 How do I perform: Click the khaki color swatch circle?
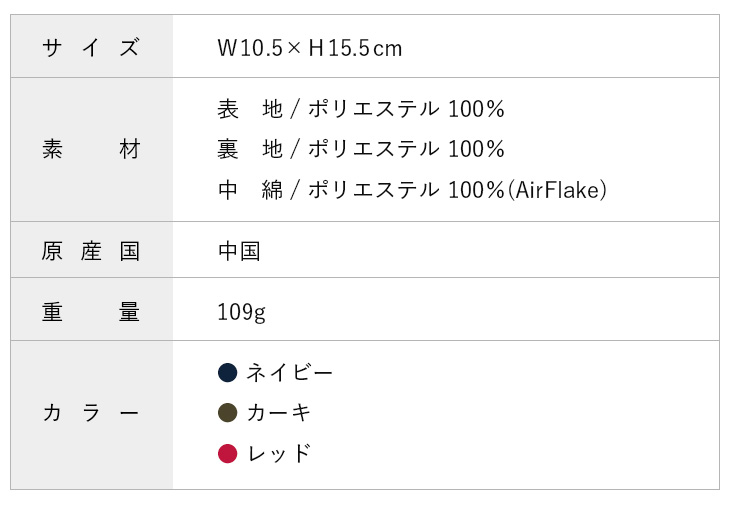point(228,413)
